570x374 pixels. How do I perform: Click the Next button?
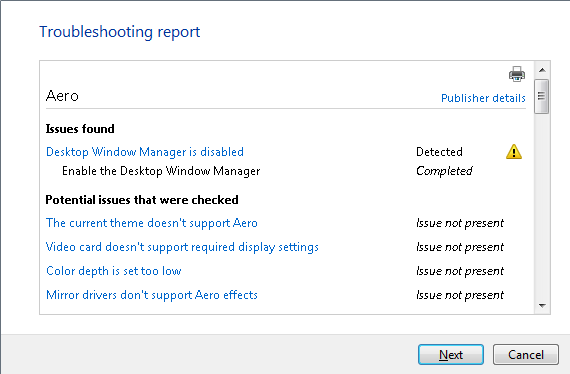(451, 354)
